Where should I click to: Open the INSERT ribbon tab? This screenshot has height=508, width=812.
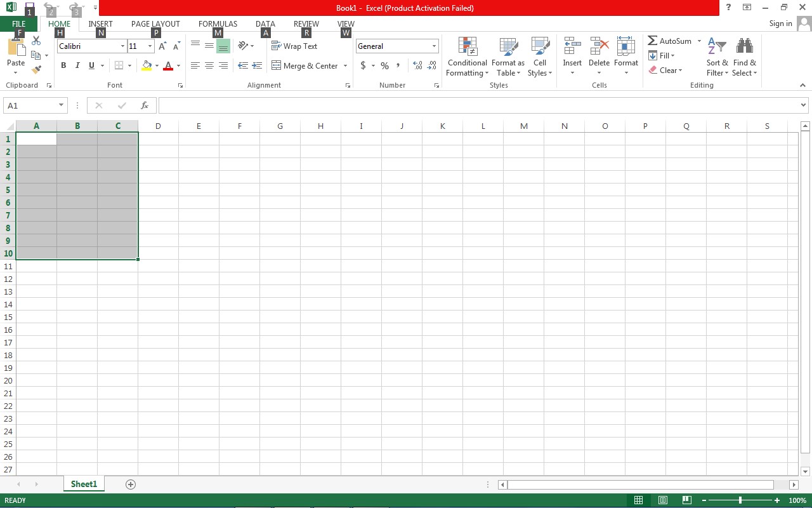click(x=100, y=23)
